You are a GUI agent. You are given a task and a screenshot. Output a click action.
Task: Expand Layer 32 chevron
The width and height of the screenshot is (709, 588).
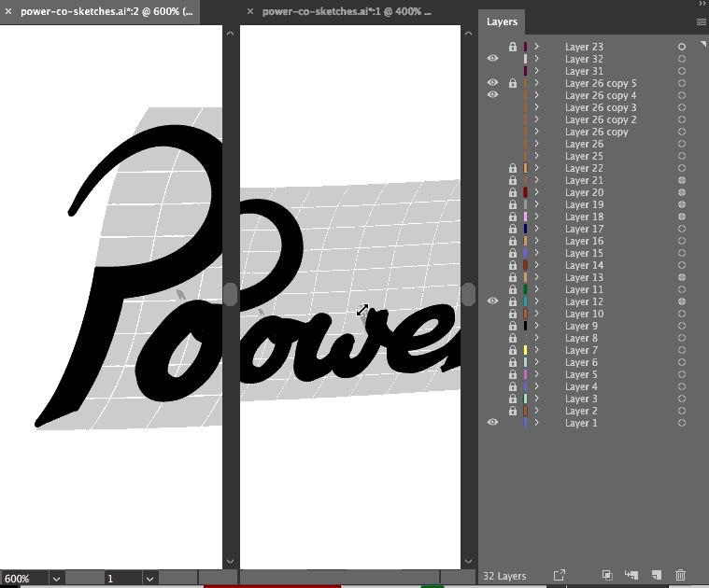point(536,59)
